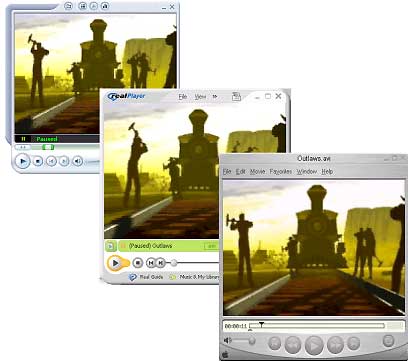Viewport: 408px width, 361px height.
Task: Mute the Windows Media Player speaker icon
Action: [x=77, y=162]
